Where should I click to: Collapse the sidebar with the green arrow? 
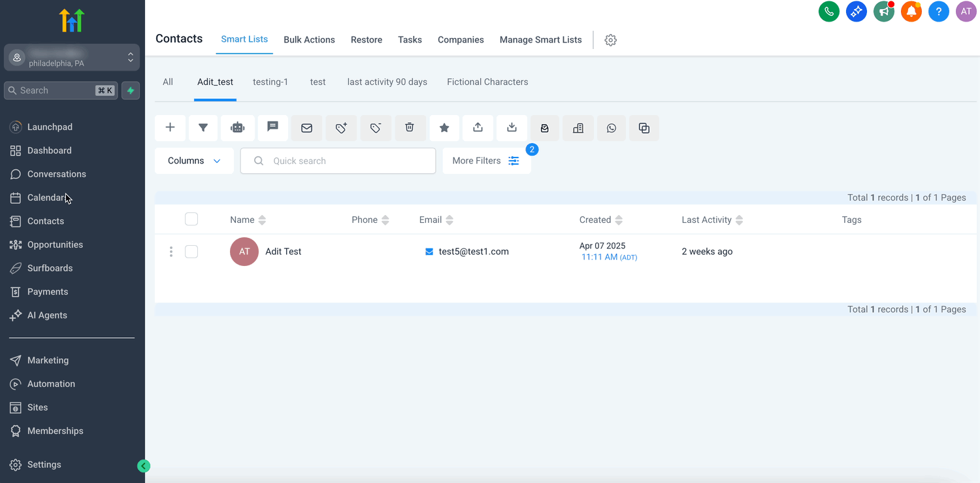144,466
